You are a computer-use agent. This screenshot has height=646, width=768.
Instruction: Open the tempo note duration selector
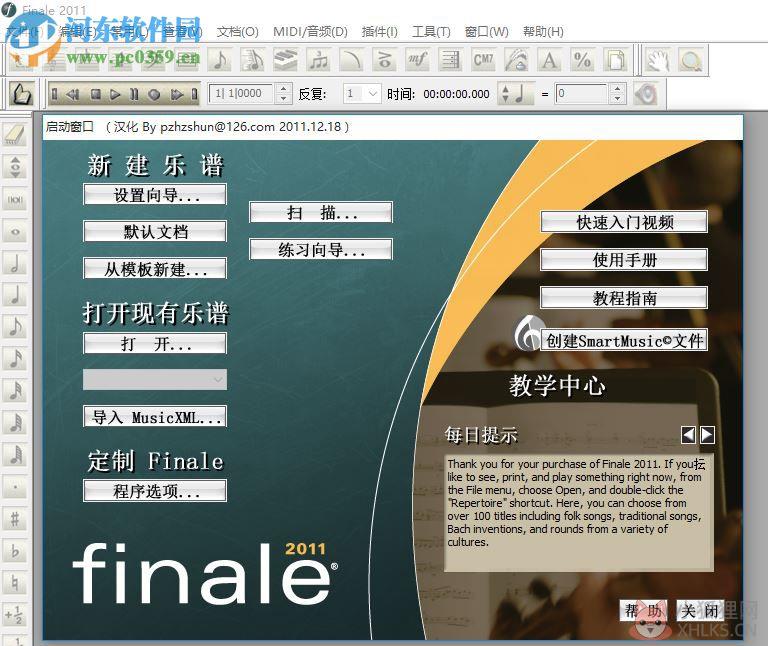tap(515, 93)
